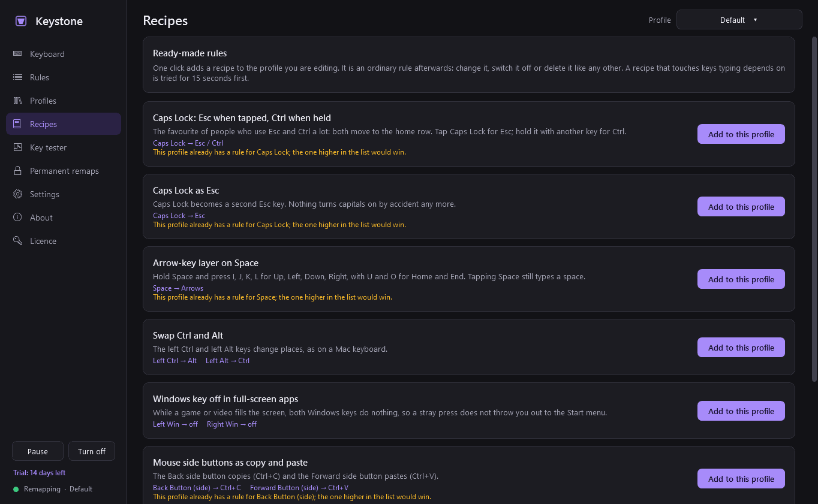Click the Left Win → off mapping

(175, 424)
